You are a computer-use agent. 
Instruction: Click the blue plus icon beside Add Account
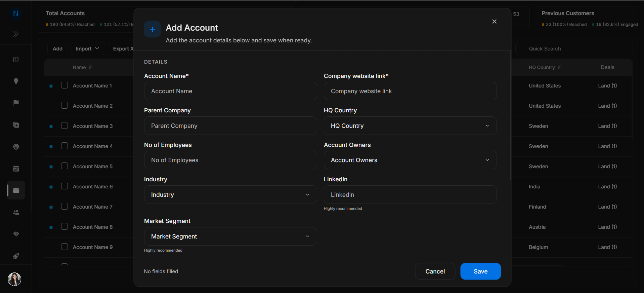pos(152,29)
